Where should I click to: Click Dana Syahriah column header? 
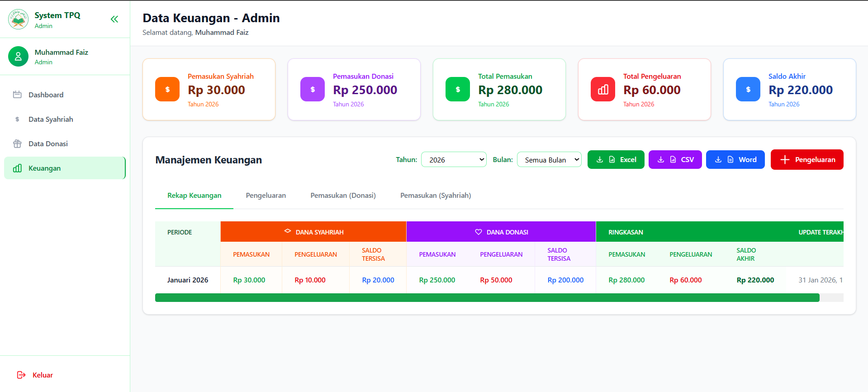point(313,232)
